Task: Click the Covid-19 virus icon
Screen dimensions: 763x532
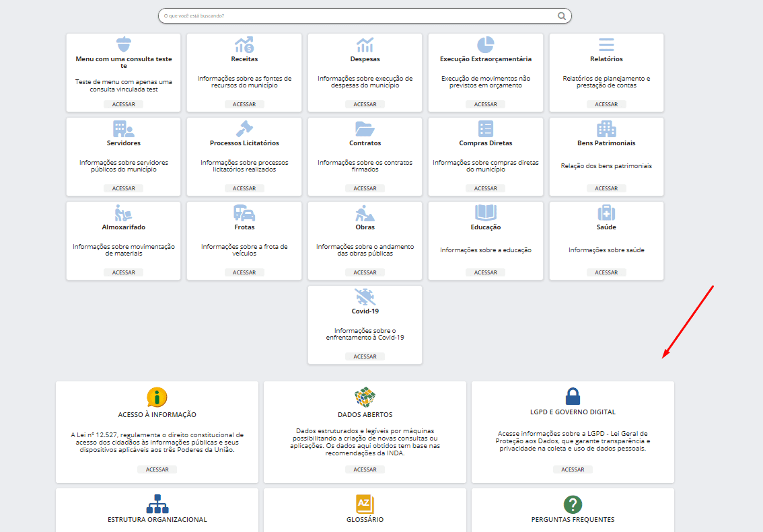Action: tap(365, 297)
